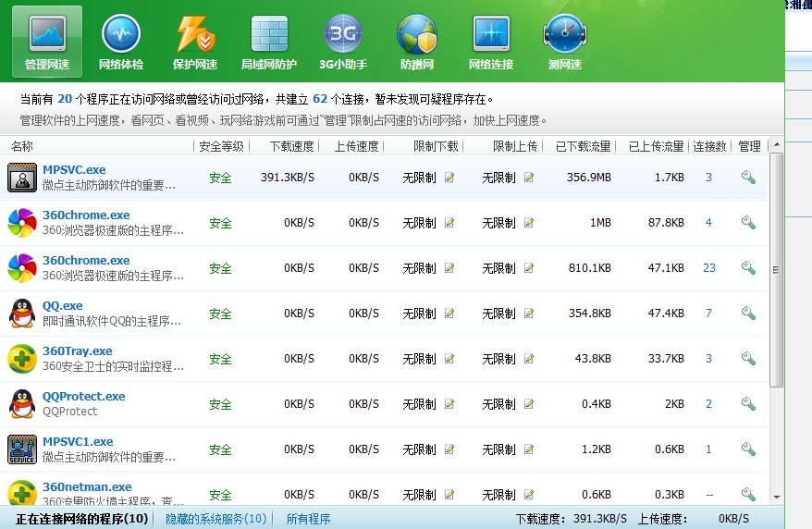The image size is (812, 529).
Task: Sort by 连接数 column header
Action: tap(709, 146)
